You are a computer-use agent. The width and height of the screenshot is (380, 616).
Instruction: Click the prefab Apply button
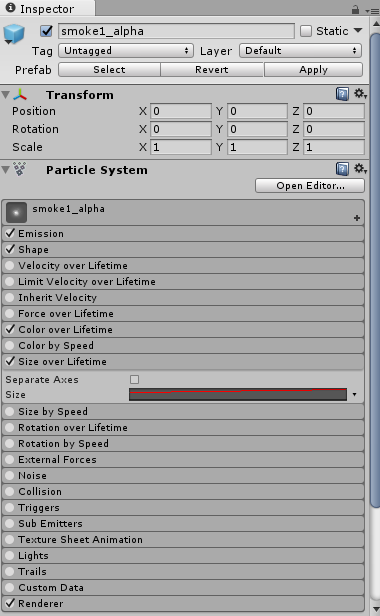(x=313, y=70)
